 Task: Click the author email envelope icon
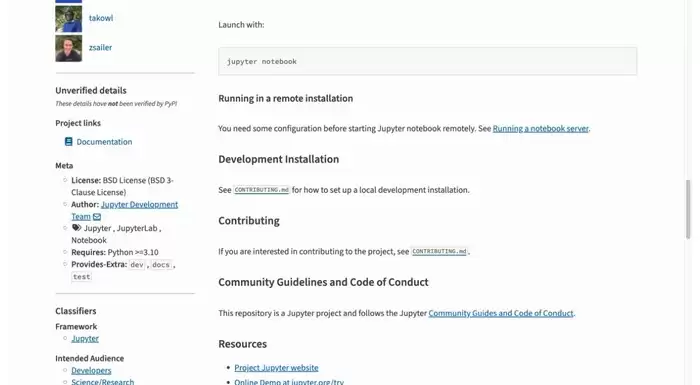pyautogui.click(x=97, y=217)
